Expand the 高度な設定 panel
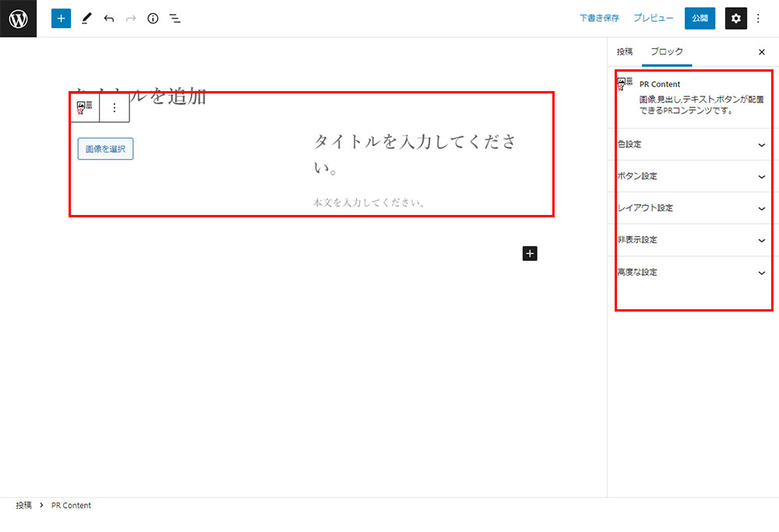Viewport: 779px width, 532px height. (x=689, y=273)
